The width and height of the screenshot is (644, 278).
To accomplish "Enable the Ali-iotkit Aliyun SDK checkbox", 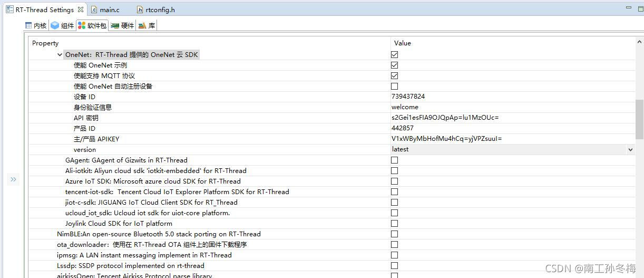I will [x=394, y=170].
